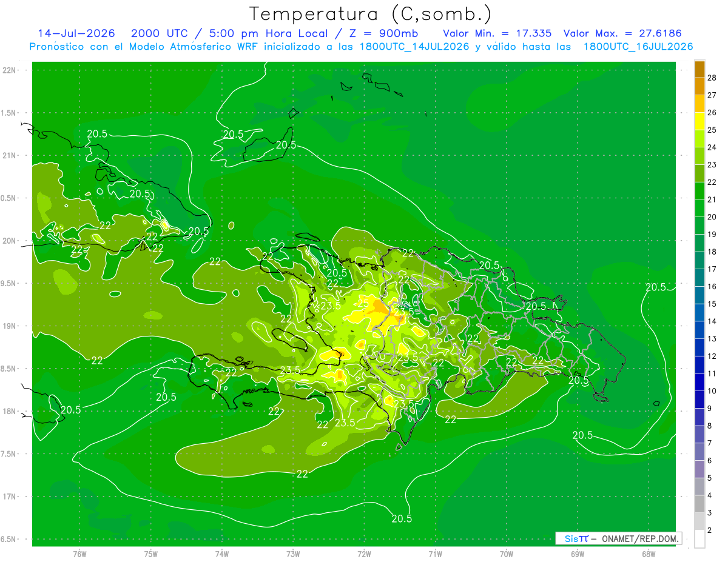Click the '17N' latitude axis label
Screen dimensions: 728x562
coord(10,497)
